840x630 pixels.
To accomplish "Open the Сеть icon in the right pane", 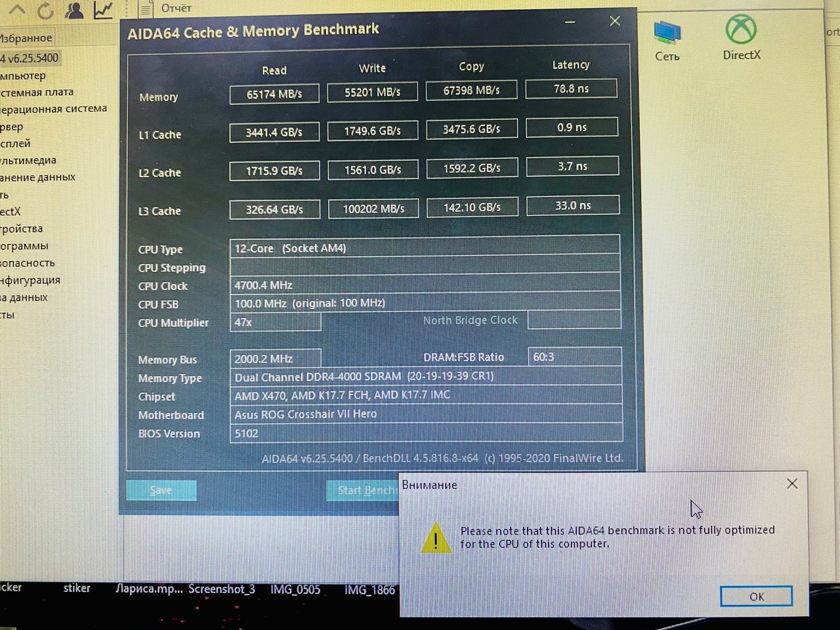I will point(667,41).
